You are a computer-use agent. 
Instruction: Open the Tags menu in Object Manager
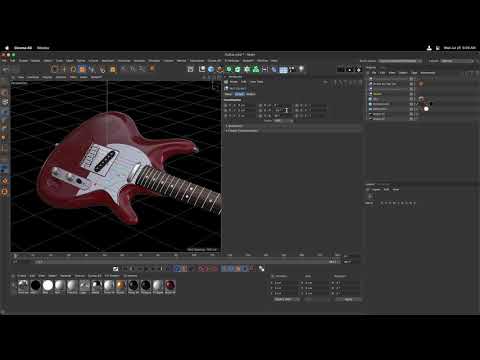point(414,73)
